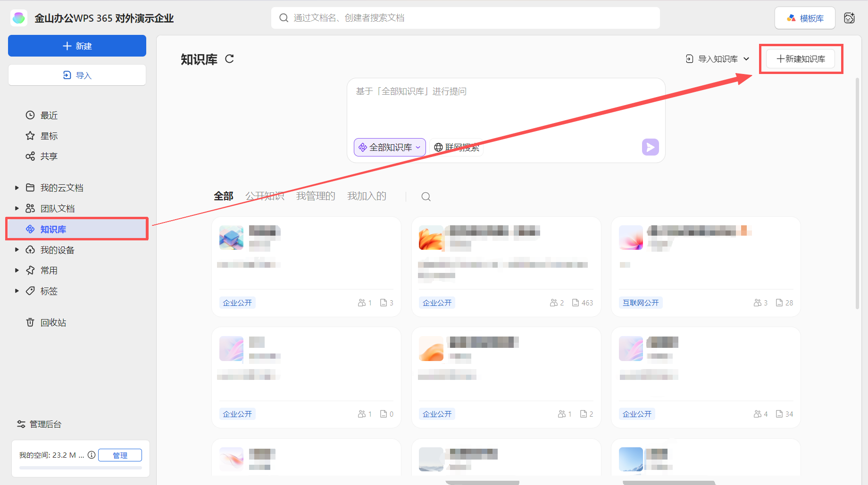Open the 模板库 template library
Image resolution: width=868 pixels, height=485 pixels.
[805, 18]
